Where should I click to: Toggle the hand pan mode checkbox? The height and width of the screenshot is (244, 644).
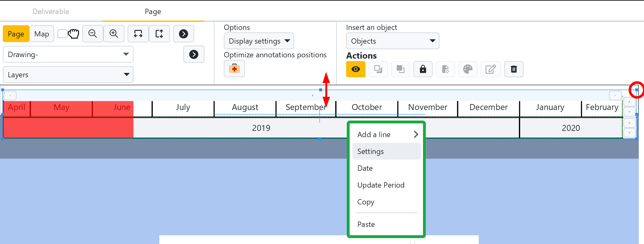63,34
